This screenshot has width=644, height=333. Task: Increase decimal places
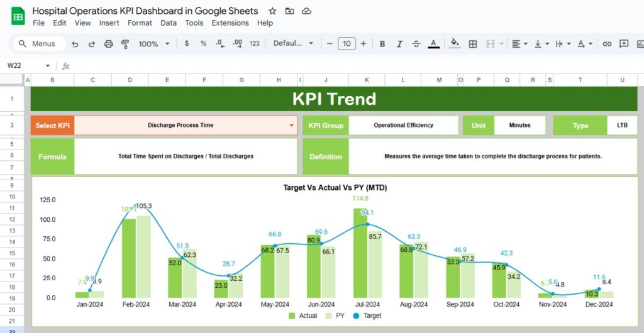pyautogui.click(x=237, y=43)
